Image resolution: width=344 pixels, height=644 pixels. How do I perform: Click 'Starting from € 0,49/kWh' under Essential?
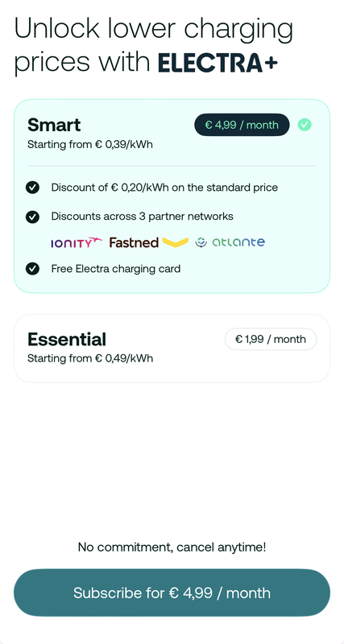coord(90,358)
